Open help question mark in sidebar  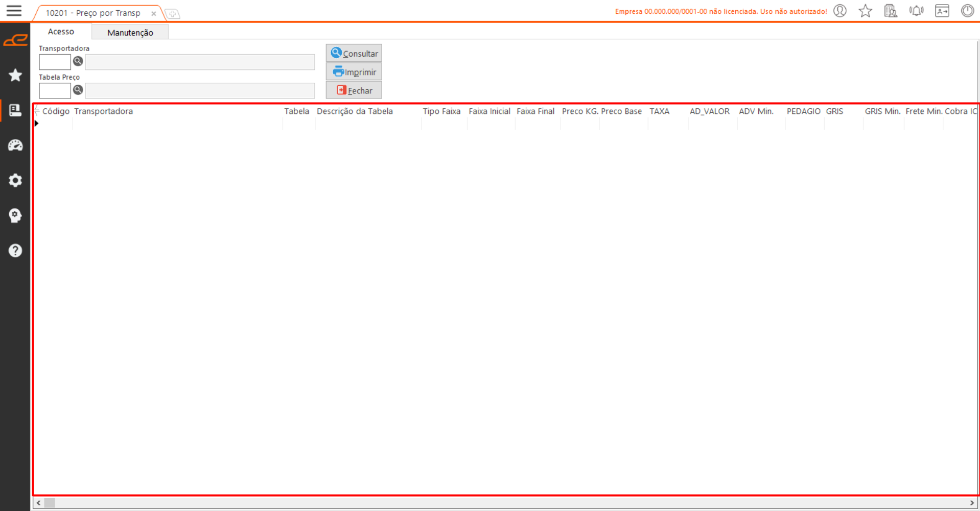point(15,251)
